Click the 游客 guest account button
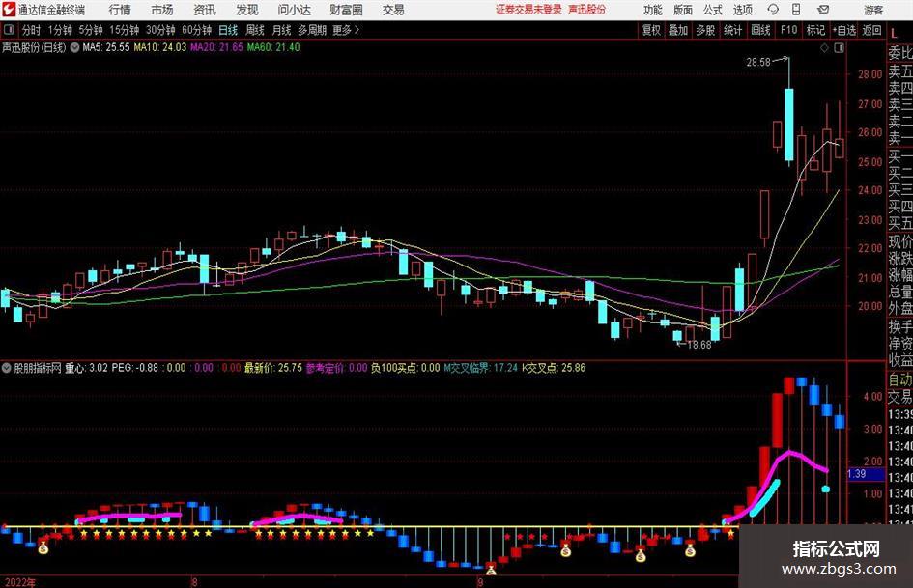913x588 pixels. [873, 10]
